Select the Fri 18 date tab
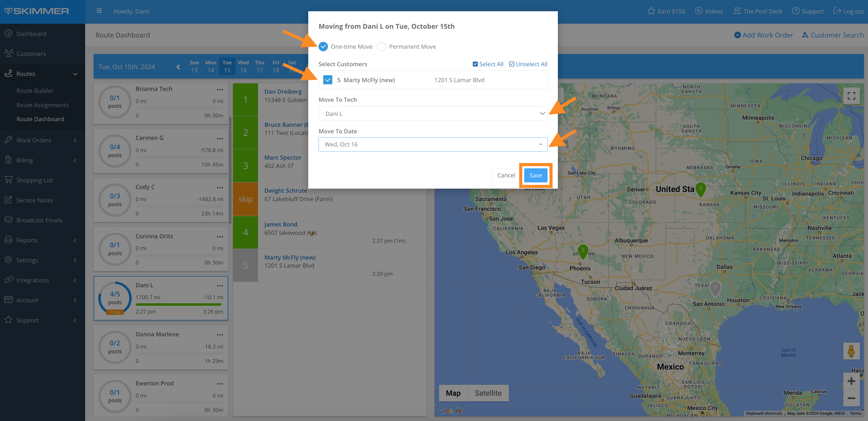The image size is (868, 421). click(x=276, y=66)
